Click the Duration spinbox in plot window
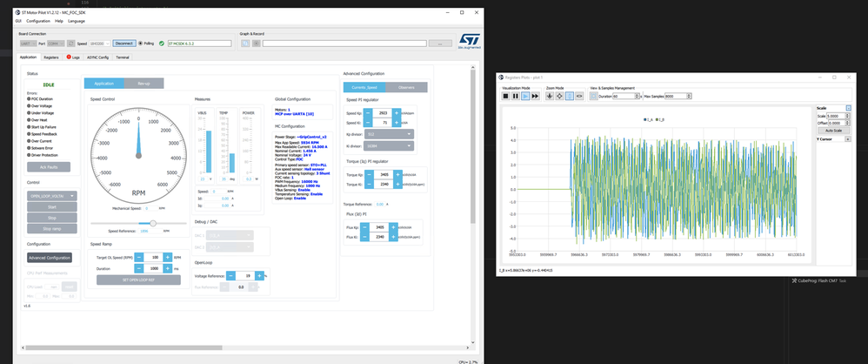The width and height of the screenshot is (868, 364). point(625,96)
